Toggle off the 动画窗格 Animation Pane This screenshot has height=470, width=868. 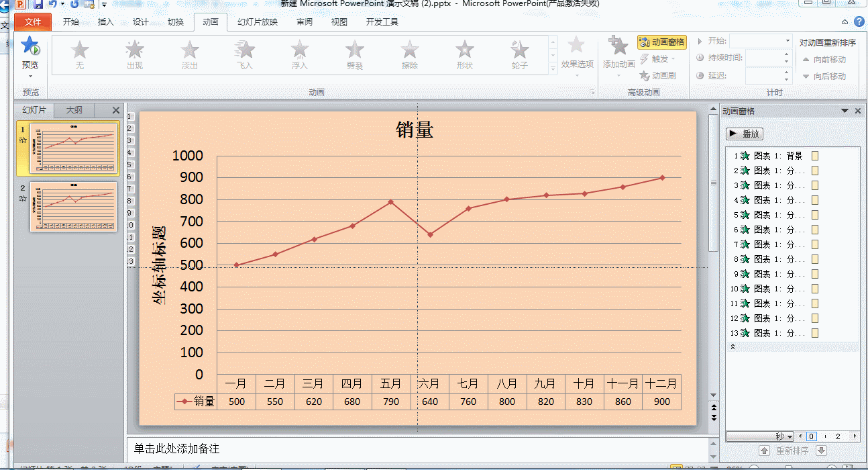(661, 42)
